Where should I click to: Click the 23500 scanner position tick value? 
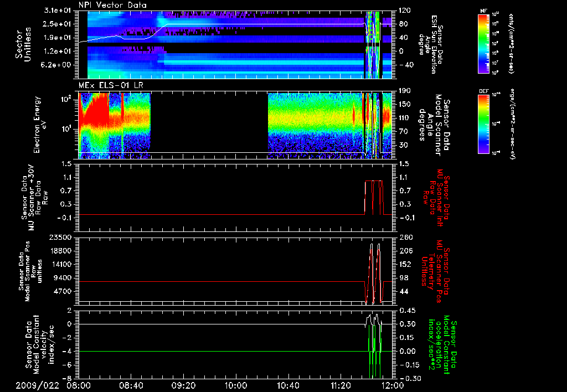[60, 238]
